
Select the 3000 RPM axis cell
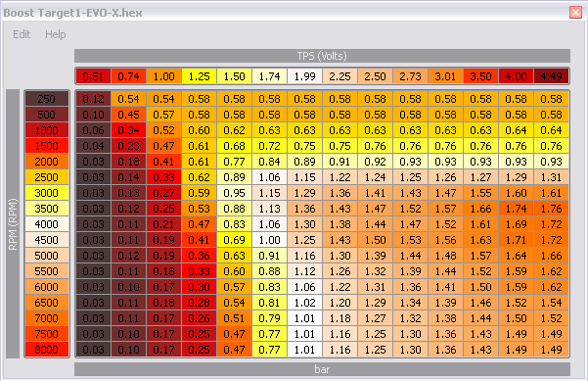[47, 193]
